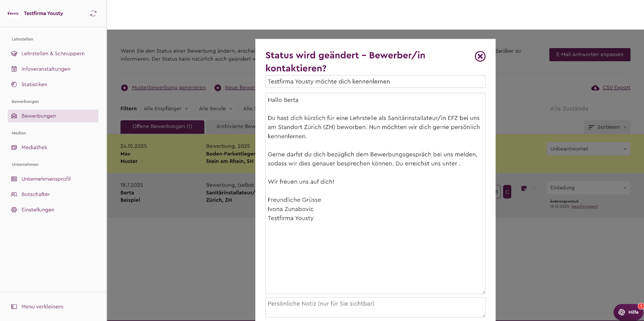Image resolution: width=644 pixels, height=321 pixels.
Task: Switch to Offene Bewerbungen tab
Action: click(162, 126)
